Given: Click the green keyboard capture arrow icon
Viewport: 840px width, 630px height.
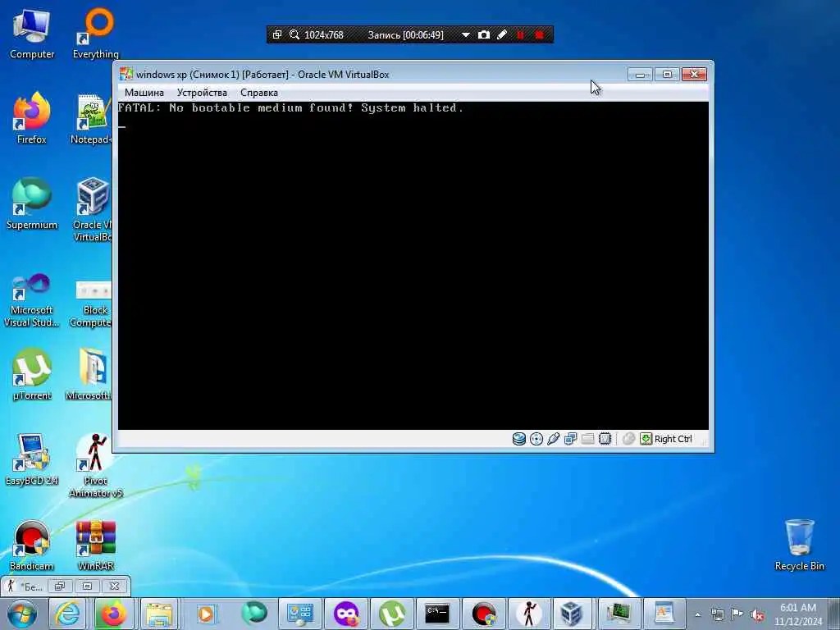Looking at the screenshot, I should (x=646, y=439).
